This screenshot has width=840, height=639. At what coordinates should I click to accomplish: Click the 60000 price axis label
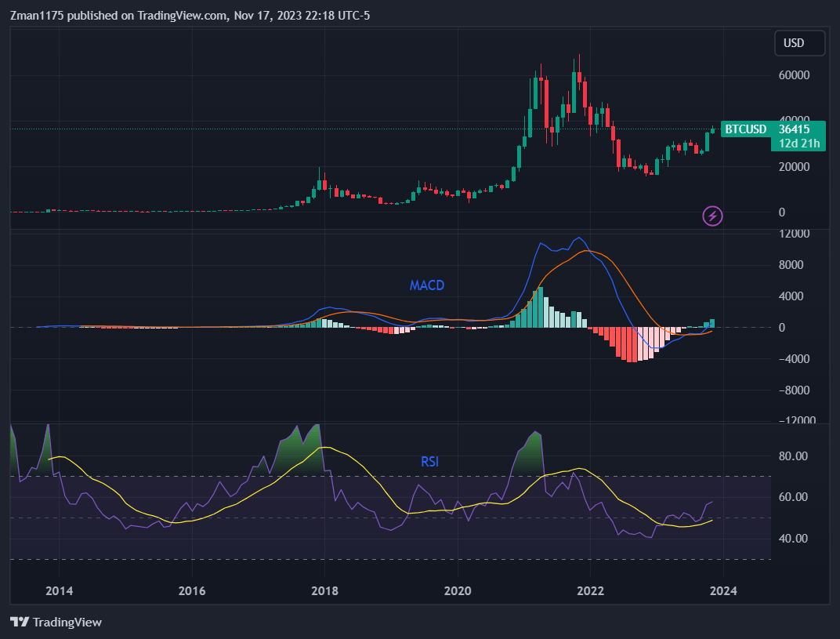[794, 75]
